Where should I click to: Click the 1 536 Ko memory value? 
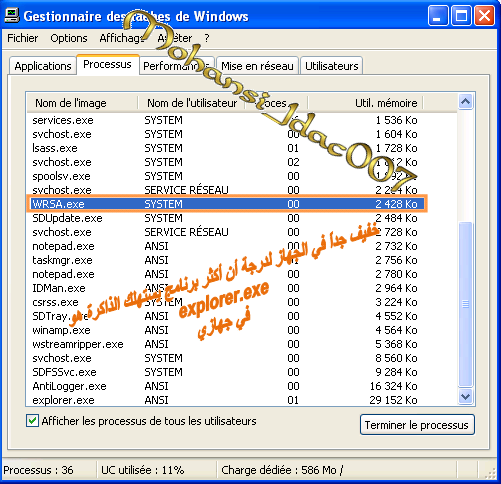[x=396, y=120]
